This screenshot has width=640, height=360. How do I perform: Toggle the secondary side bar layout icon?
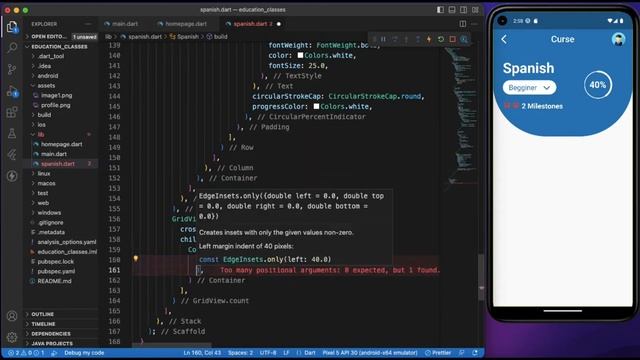[464, 10]
